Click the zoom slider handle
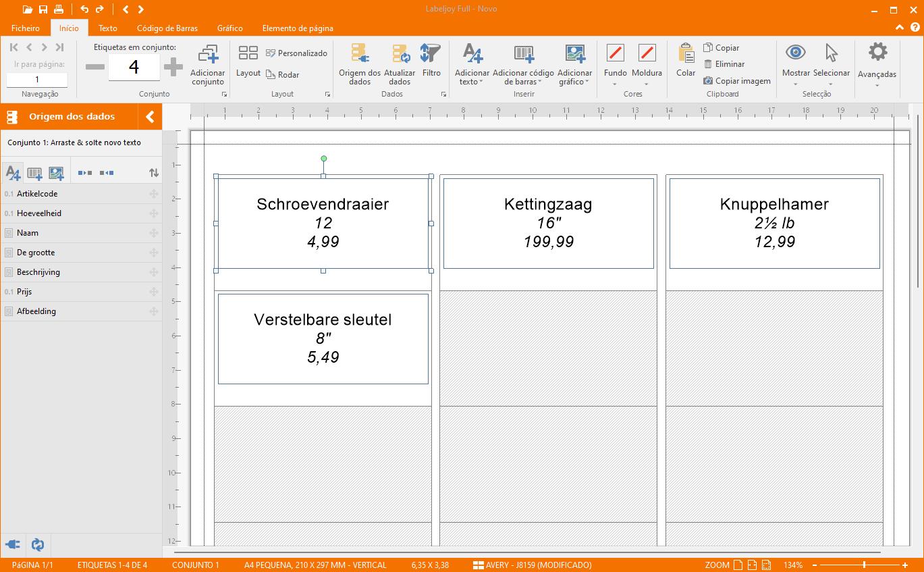Screen dimensions: 924x572 coord(864,565)
